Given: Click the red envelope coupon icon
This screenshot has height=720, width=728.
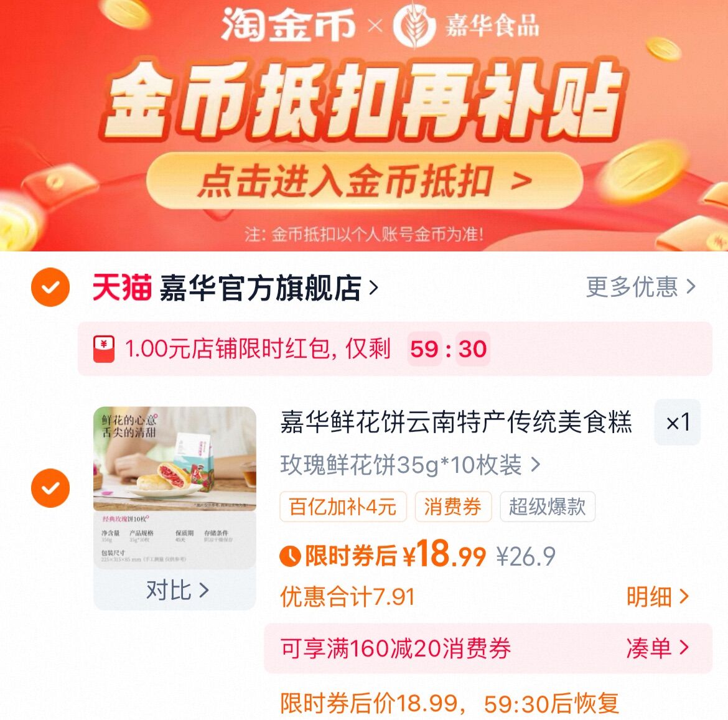Looking at the screenshot, I should 104,349.
